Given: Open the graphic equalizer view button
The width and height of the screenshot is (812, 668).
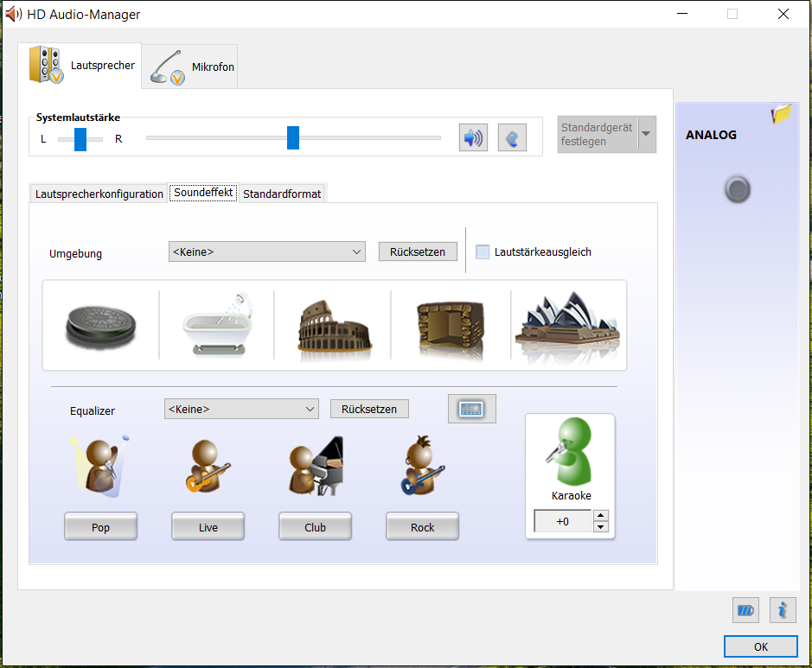Looking at the screenshot, I should pyautogui.click(x=472, y=409).
